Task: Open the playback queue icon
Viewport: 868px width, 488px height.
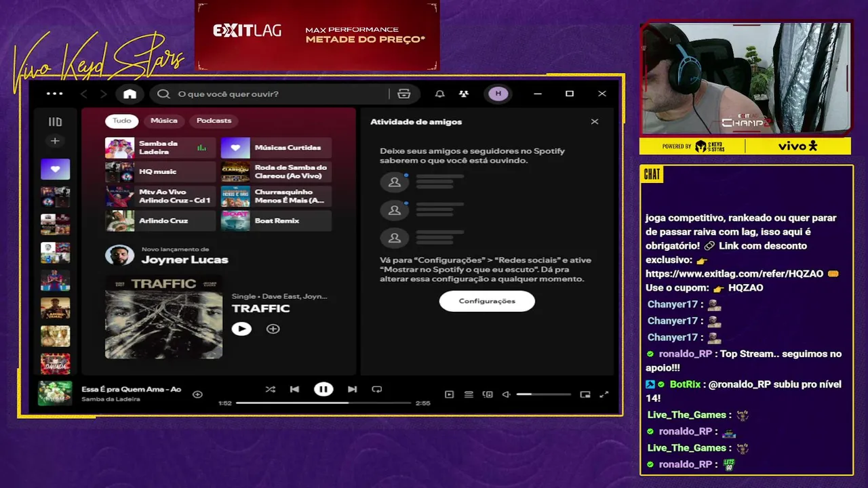Action: (469, 394)
